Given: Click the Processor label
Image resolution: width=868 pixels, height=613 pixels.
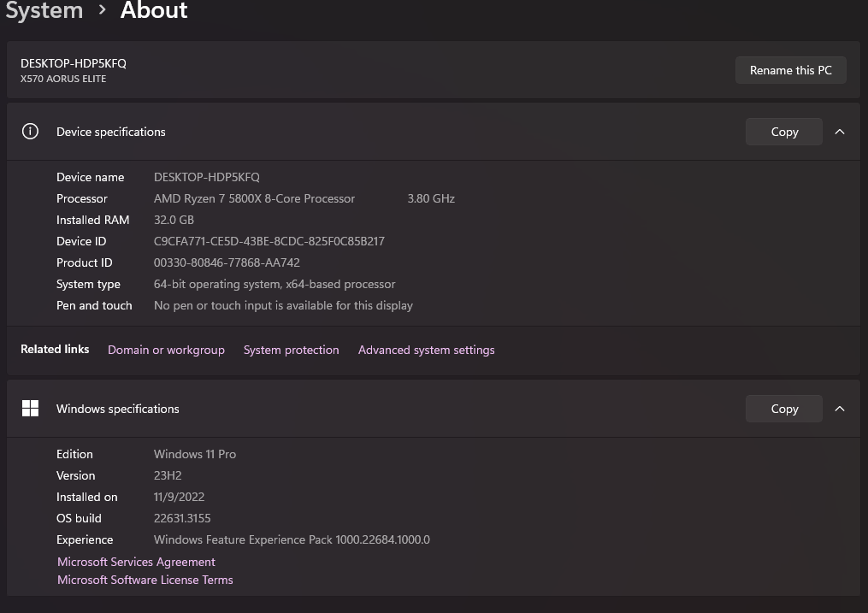Looking at the screenshot, I should (x=82, y=198).
